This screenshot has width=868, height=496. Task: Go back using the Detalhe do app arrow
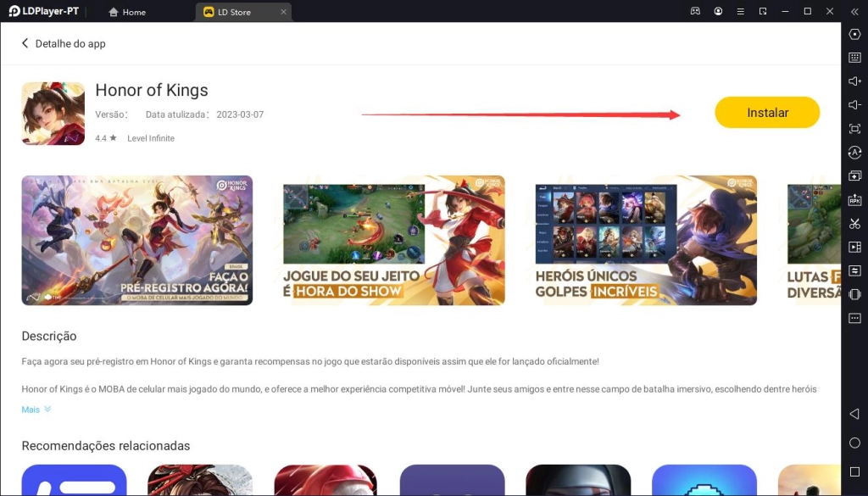(25, 43)
